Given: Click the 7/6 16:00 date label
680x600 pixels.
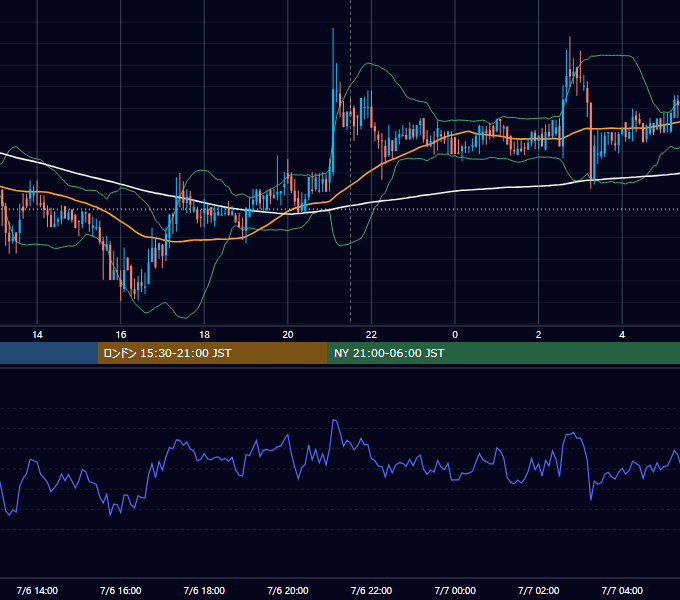Looking at the screenshot, I should pos(121,590).
